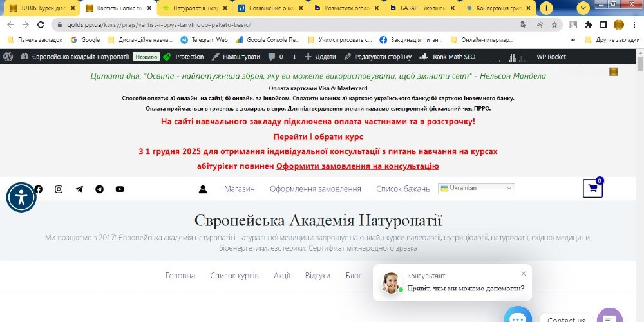Open the Telegram Web bookmark
The height and width of the screenshot is (322, 644).
(204, 40)
